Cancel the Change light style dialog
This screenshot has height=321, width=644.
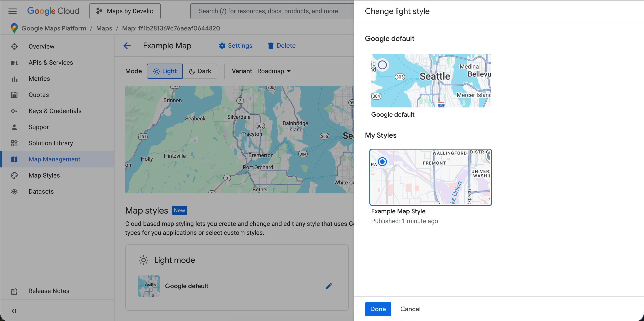pos(410,309)
